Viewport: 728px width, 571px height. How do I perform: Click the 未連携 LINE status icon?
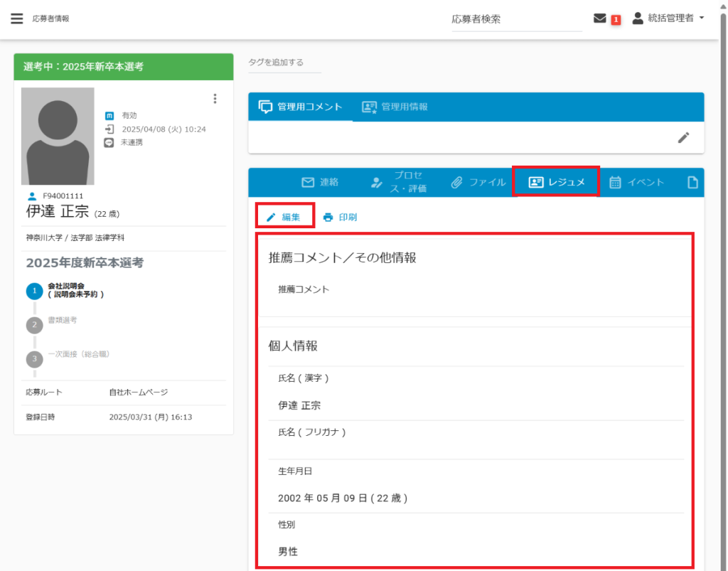[x=109, y=142]
